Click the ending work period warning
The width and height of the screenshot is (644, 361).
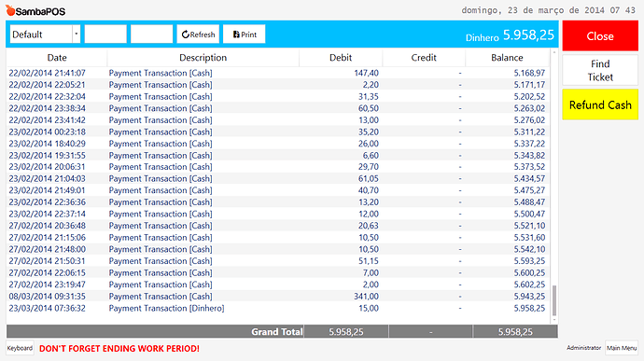[x=119, y=348]
